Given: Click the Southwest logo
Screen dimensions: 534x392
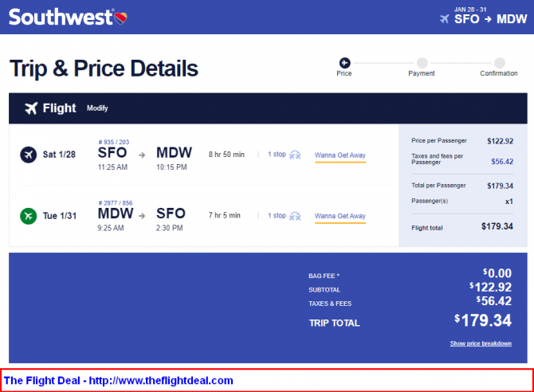Looking at the screenshot, I should tap(68, 17).
